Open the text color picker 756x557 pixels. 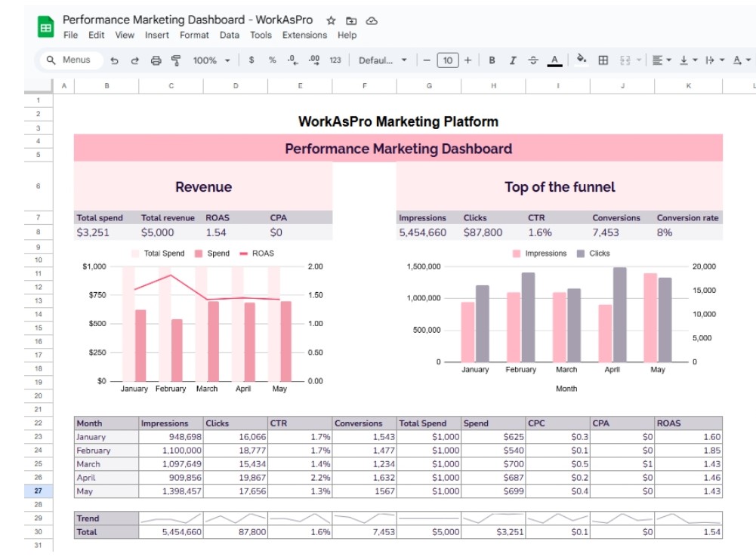554,60
